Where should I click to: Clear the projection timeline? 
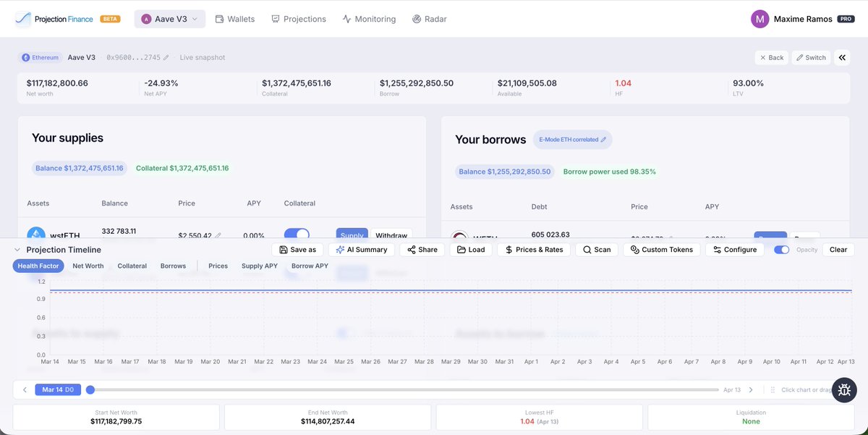[x=838, y=250]
